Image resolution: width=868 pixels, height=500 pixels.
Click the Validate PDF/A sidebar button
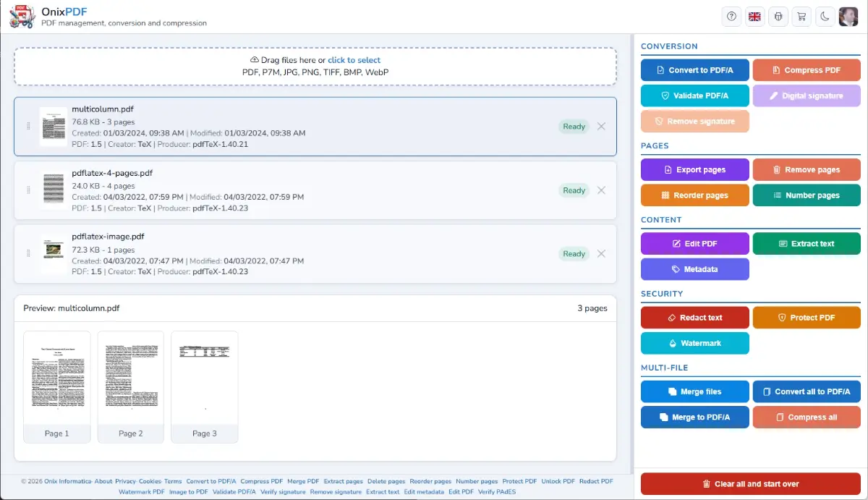695,96
